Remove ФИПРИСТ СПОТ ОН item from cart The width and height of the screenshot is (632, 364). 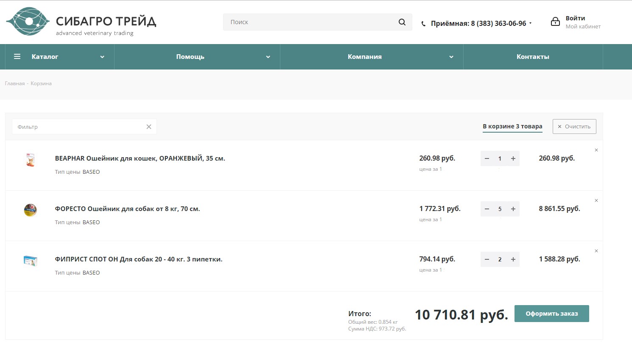tap(596, 251)
